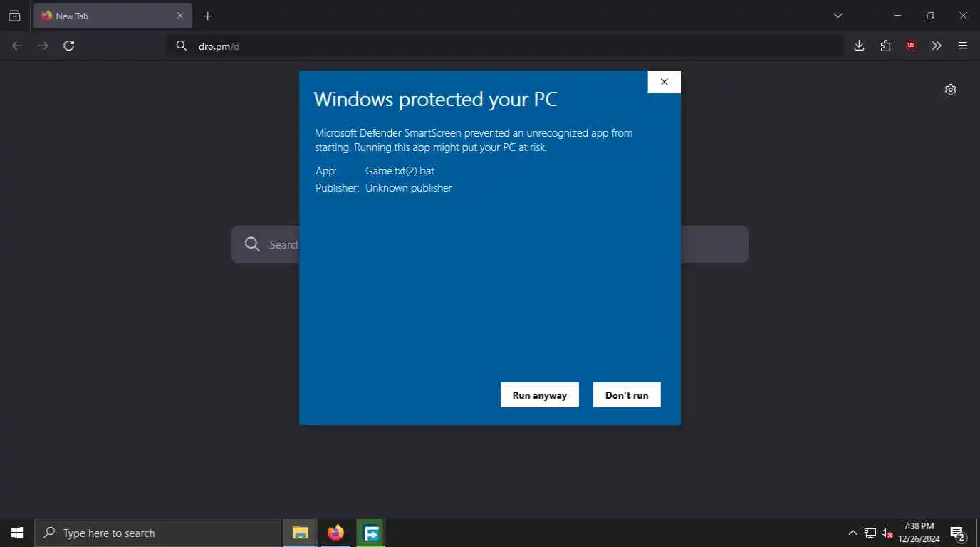Click the Windows protected your PC heading
The width and height of the screenshot is (980, 547).
click(436, 100)
